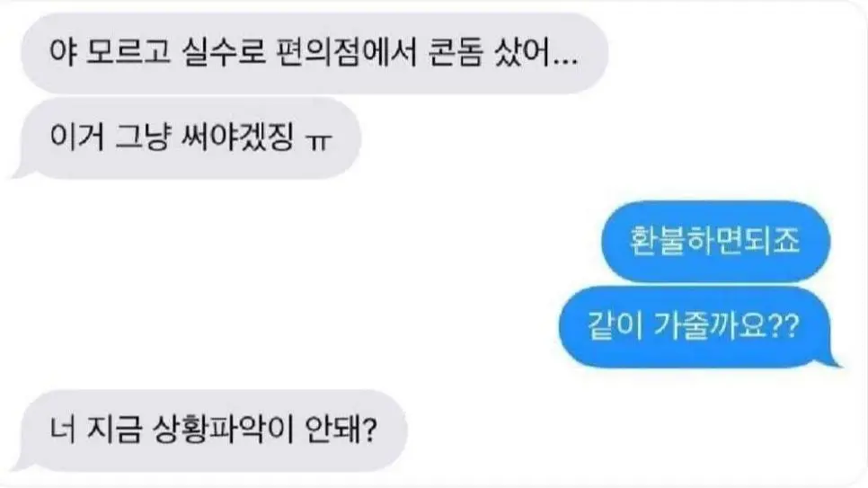The width and height of the screenshot is (868, 488).
Task: Click the word "지금" in last message
Action: click(x=114, y=430)
